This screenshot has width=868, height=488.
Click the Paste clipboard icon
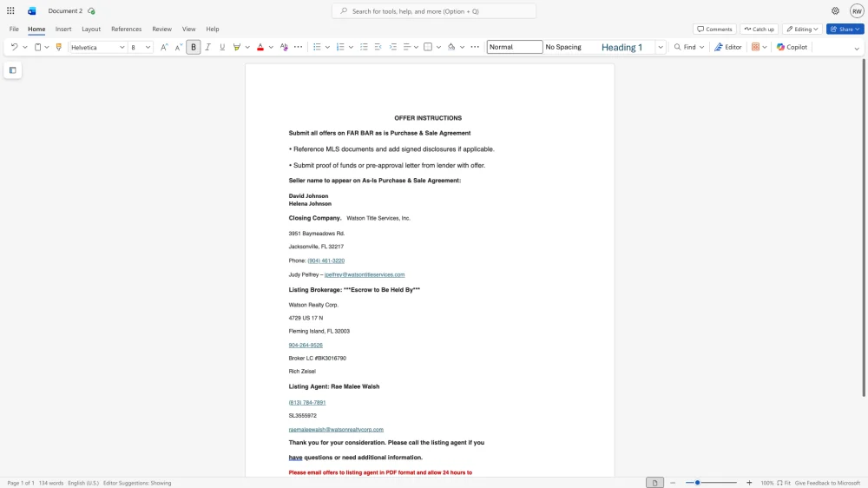point(37,47)
